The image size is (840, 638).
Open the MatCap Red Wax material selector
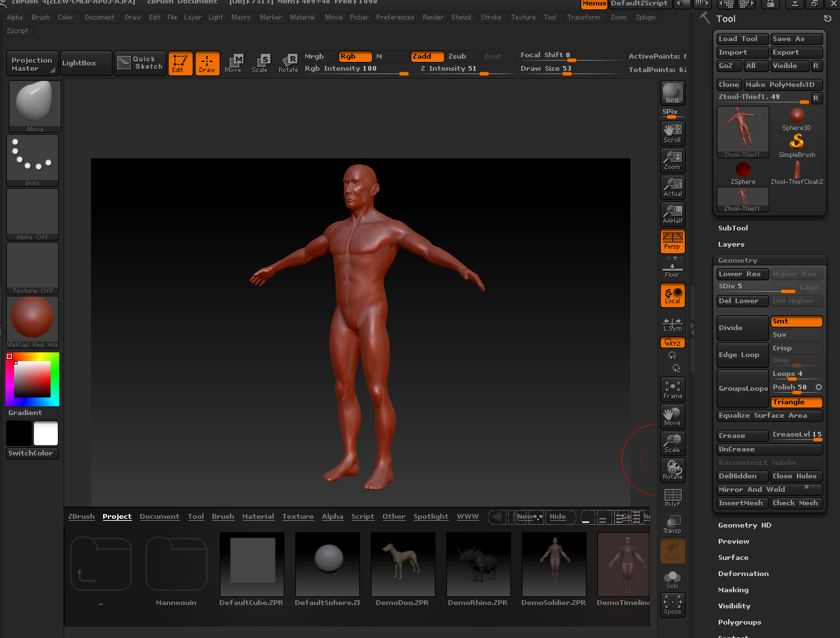pyautogui.click(x=33, y=322)
